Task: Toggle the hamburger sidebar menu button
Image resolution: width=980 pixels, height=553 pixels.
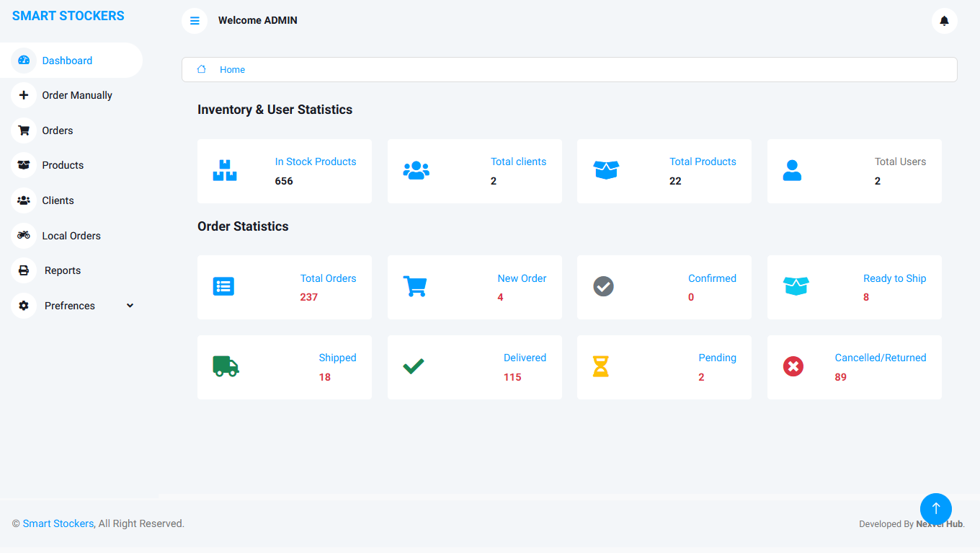Action: click(x=195, y=21)
